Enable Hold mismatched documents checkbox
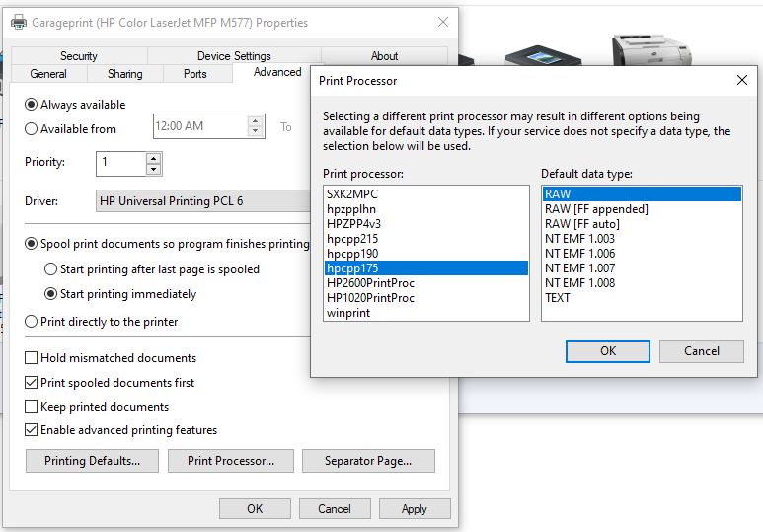 [x=32, y=358]
